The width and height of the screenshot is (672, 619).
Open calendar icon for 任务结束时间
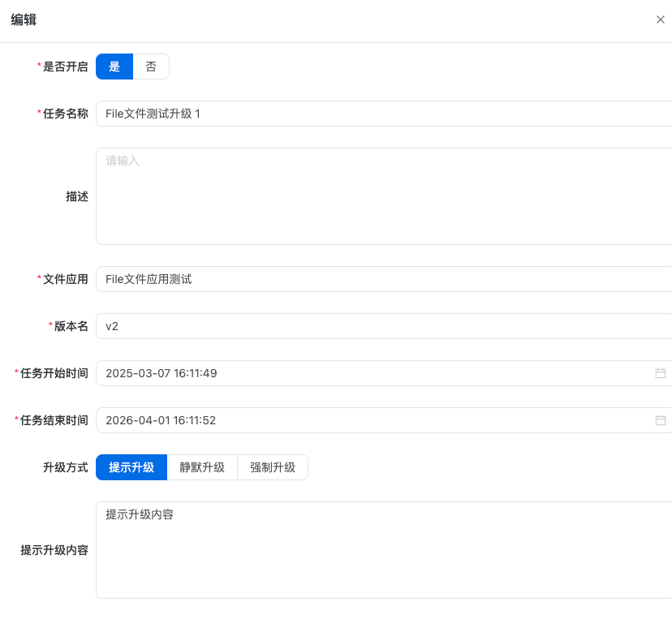pyautogui.click(x=660, y=420)
